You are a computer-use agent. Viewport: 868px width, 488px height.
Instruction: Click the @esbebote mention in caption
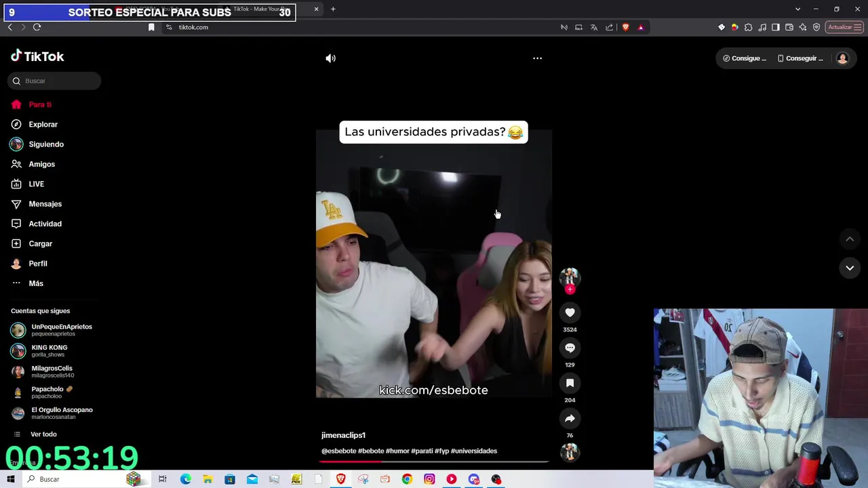(x=338, y=451)
